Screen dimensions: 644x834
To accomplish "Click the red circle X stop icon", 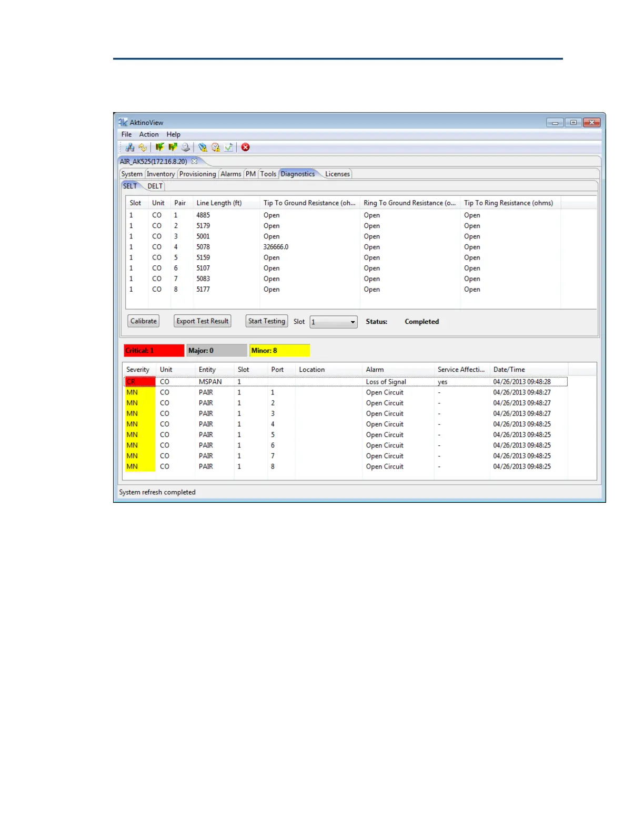I will tap(246, 147).
